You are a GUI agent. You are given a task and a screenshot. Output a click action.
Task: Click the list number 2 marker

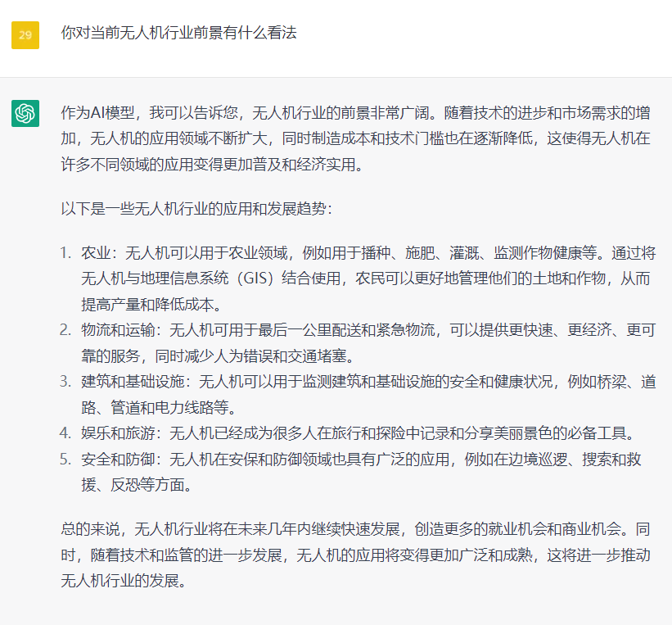coord(65,330)
